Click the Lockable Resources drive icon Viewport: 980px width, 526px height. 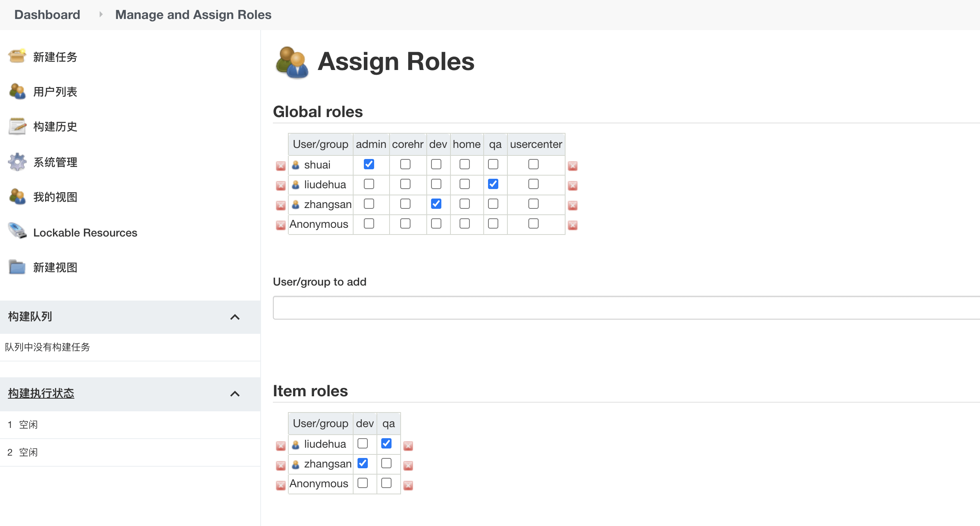(x=17, y=231)
